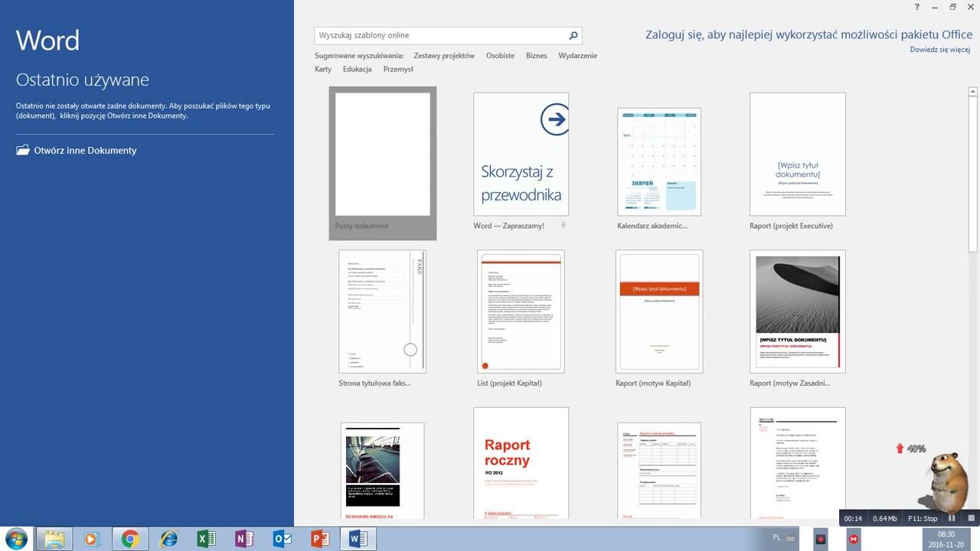
Task: Select the Kalendarz akademicki template
Action: coord(659,161)
